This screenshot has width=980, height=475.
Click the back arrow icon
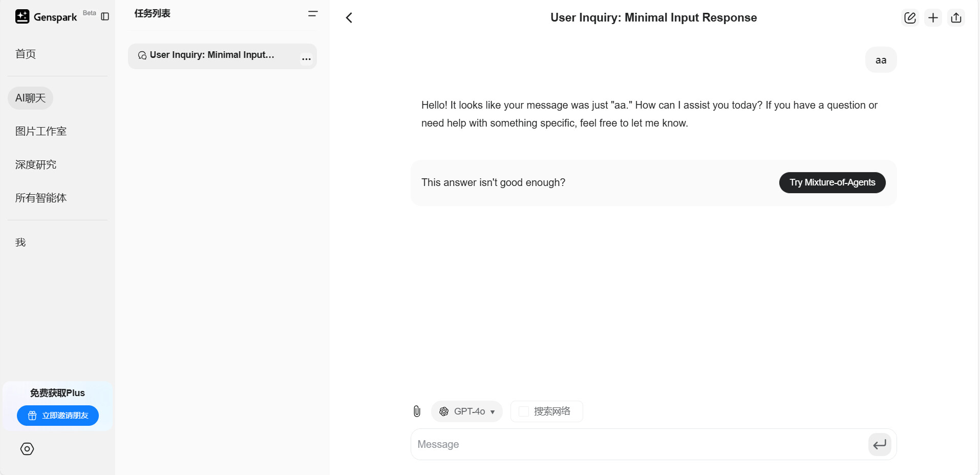[349, 18]
